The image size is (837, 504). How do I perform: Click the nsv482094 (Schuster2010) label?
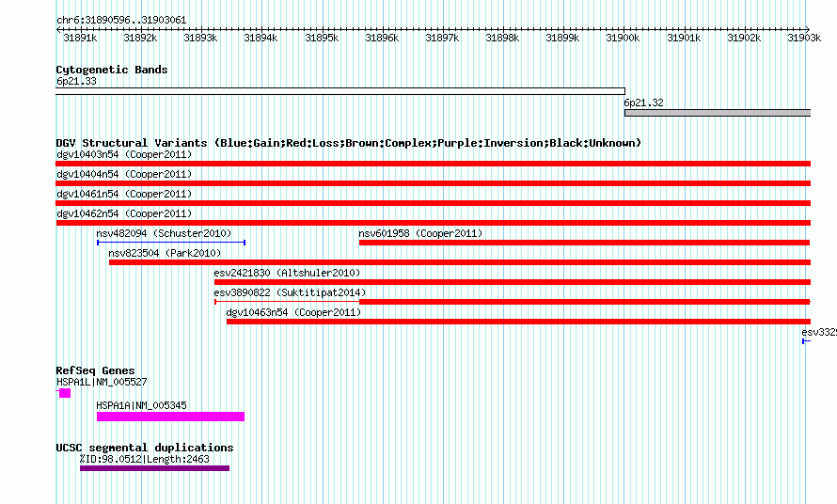tap(164, 233)
